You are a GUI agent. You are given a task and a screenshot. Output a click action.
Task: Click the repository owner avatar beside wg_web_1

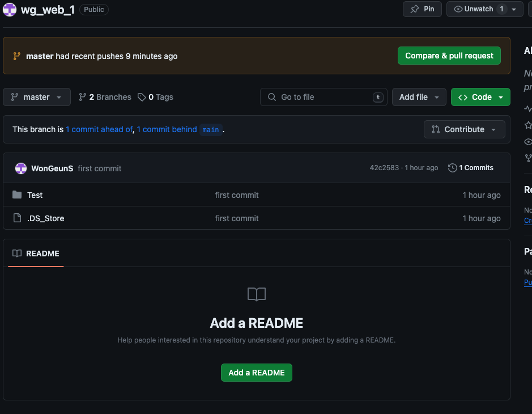[10, 10]
